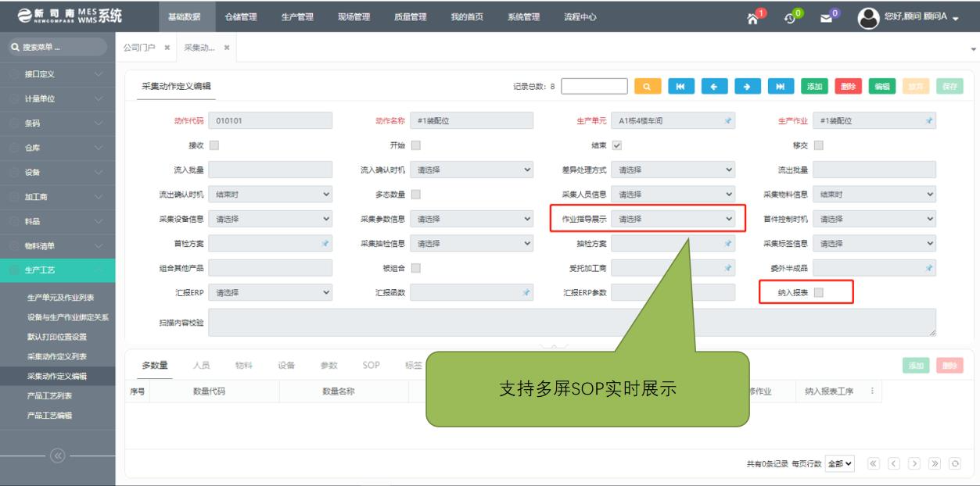
Task: Switch to the SOP tab
Action: [x=372, y=365]
